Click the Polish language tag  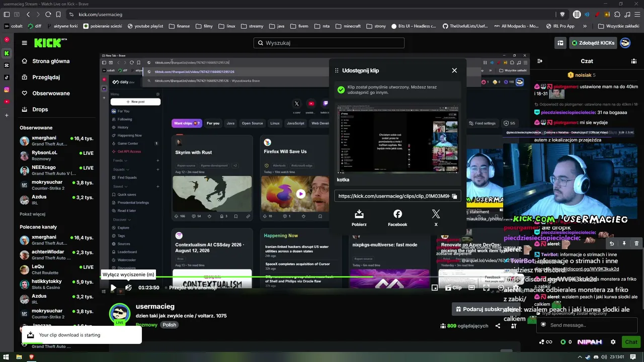170,325
